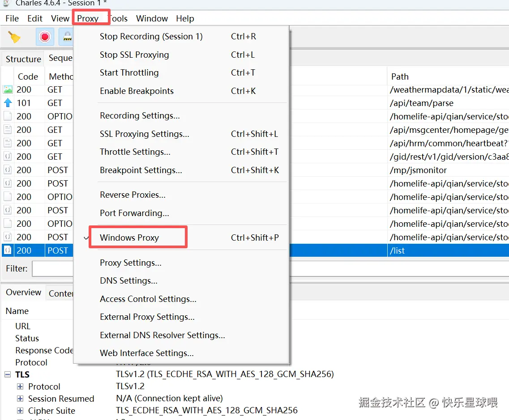
Task: Click the Response Code row in Overview
Action: 44,350
